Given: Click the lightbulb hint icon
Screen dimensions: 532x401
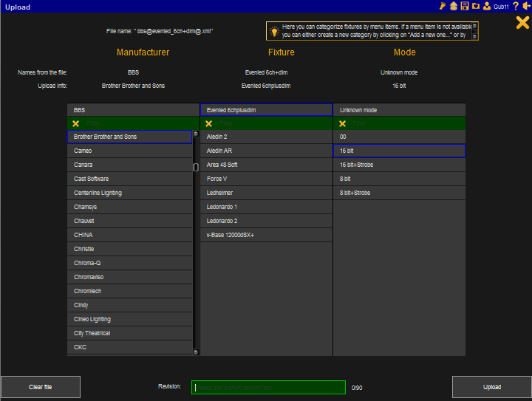Looking at the screenshot, I should coord(274,31).
